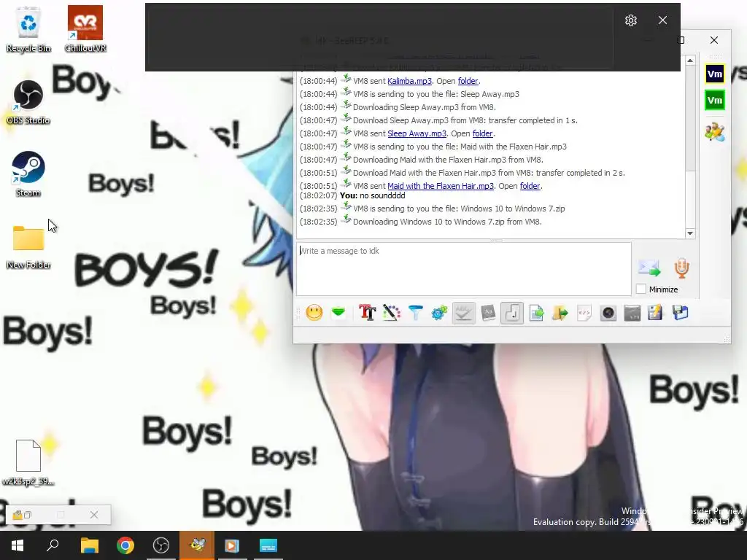Viewport: 747px width, 560px height.
Task: Click the save-with-pencil floppy icon
Action: 656,313
